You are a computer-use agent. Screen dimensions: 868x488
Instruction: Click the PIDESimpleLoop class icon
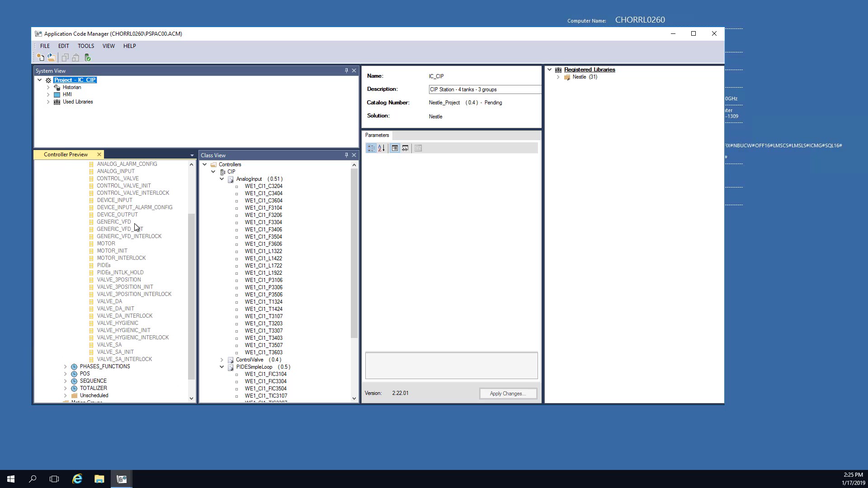[x=231, y=367]
